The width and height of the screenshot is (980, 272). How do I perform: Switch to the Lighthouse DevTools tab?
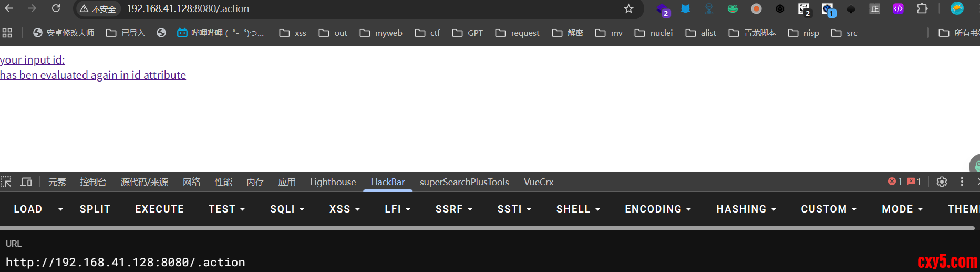(x=333, y=182)
